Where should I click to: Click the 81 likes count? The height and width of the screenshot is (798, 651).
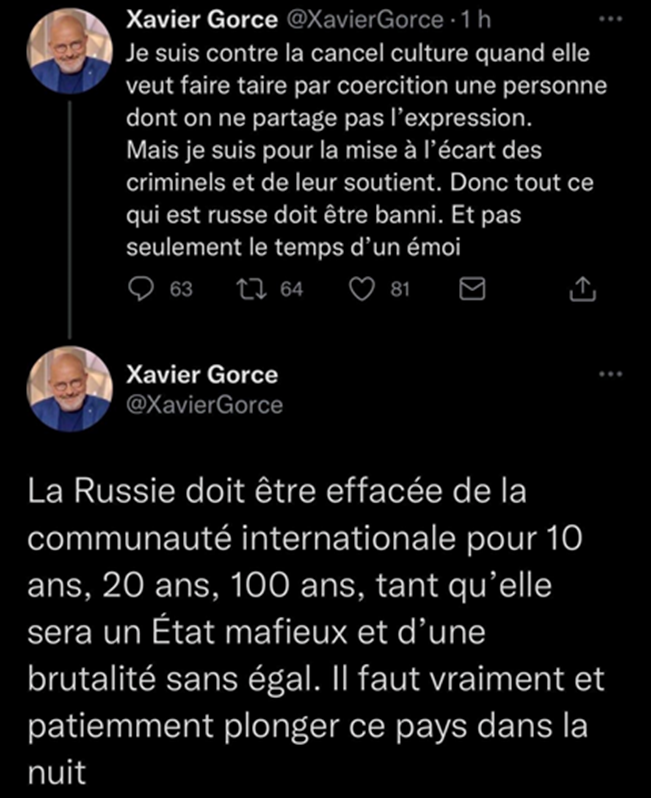tap(400, 290)
